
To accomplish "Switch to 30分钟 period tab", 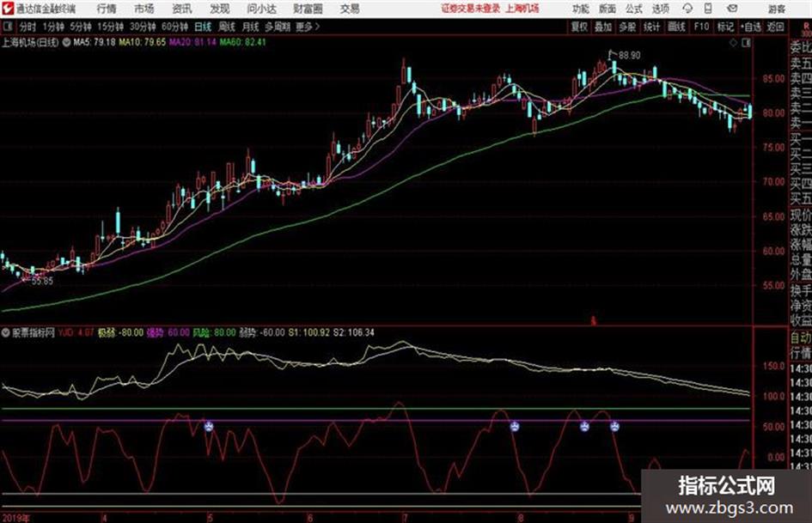I will click(143, 27).
